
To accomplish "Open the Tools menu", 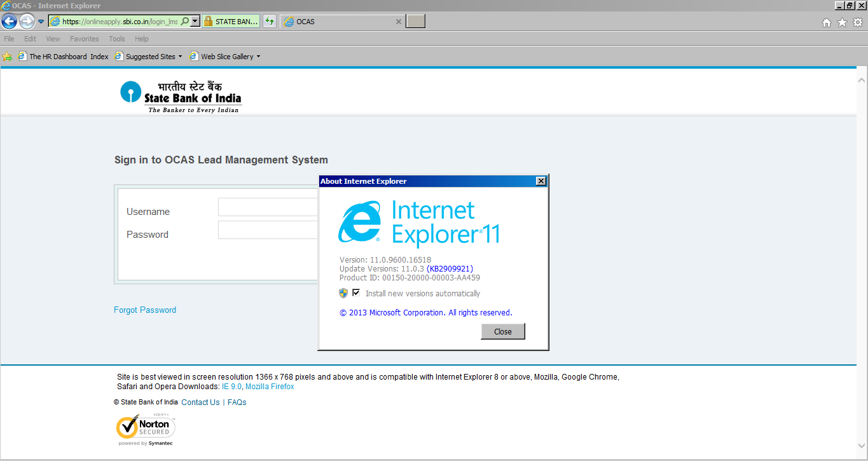I will tap(117, 39).
